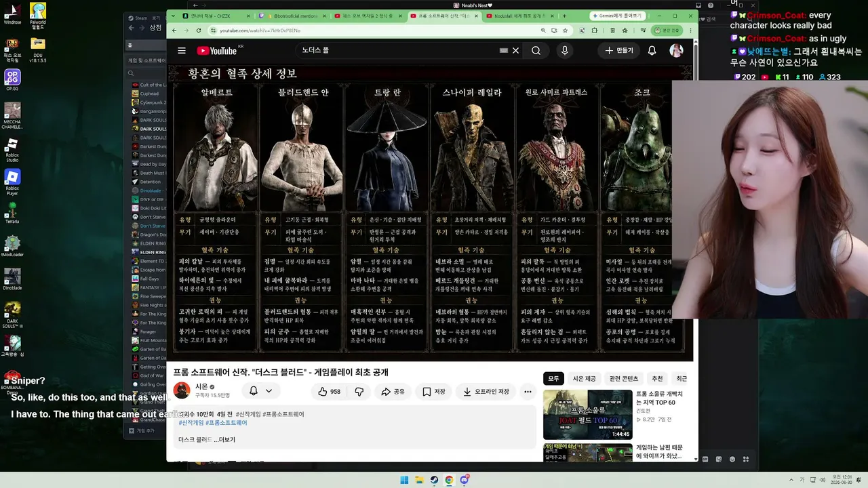
Task: Click the Gemini에게 물어보기 button
Action: pos(617,16)
